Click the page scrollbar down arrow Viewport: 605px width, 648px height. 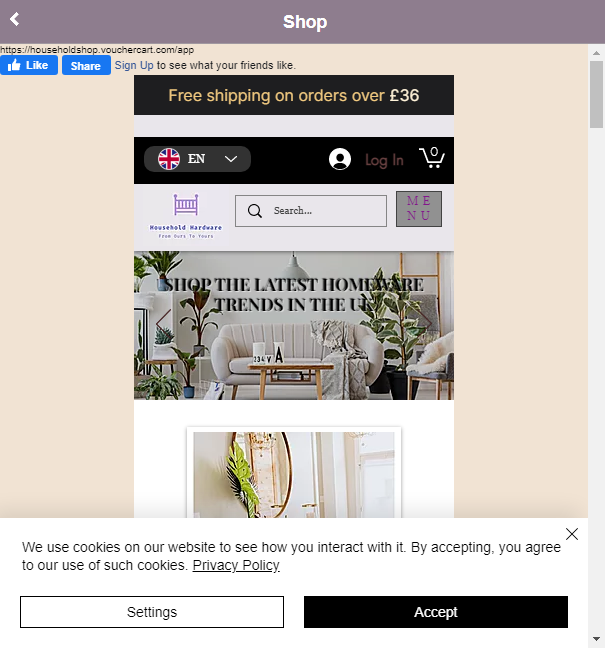[596, 639]
